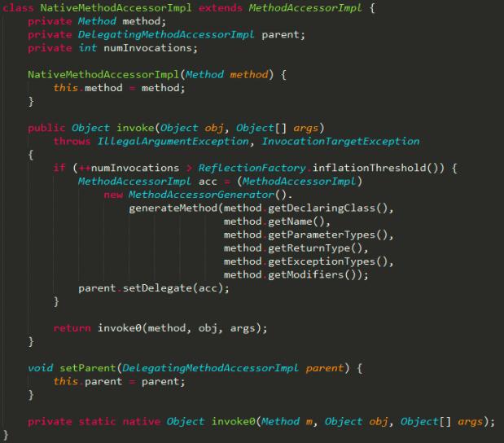Click the NativeMethodAccessorImpl constructor name
This screenshot has width=504, height=443.
pyautogui.click(x=103, y=75)
